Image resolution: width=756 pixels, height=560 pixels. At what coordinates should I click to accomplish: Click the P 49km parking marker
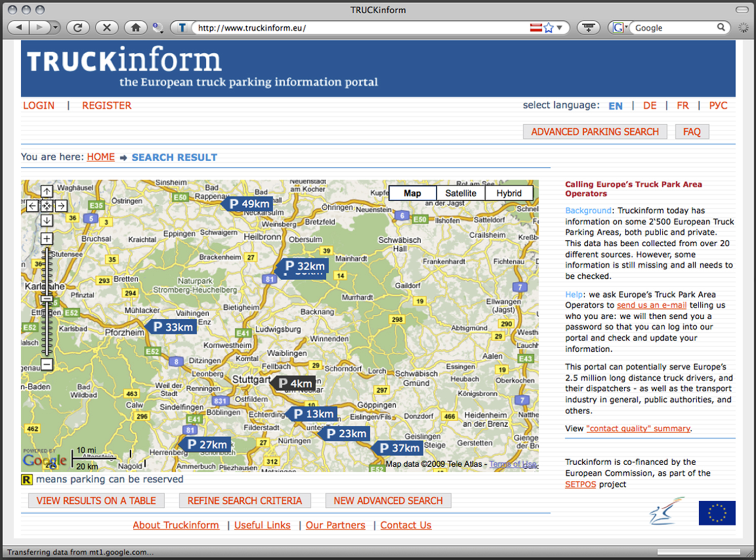click(x=249, y=204)
